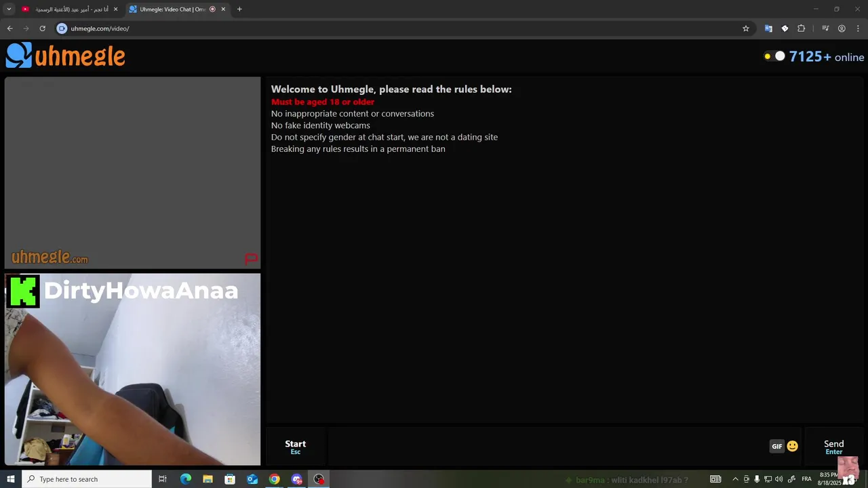868x488 pixels.
Task: Click the Uhmegle logo
Action: coord(66,56)
